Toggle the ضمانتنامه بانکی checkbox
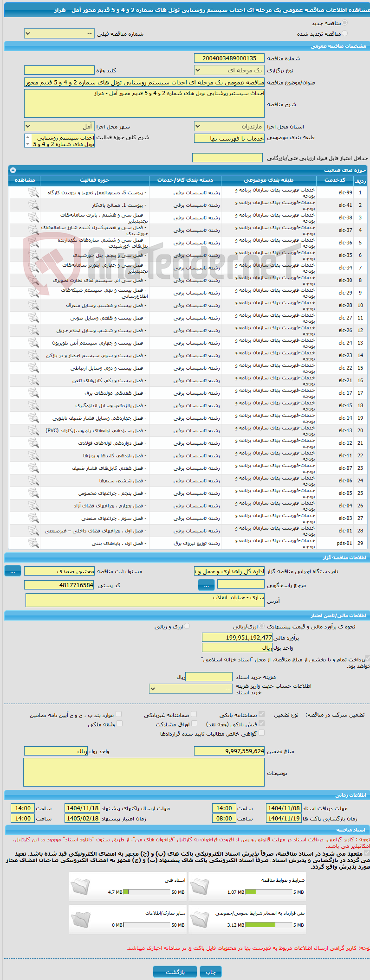Image resolution: width=370 pixels, height=980 pixels. tap(262, 714)
